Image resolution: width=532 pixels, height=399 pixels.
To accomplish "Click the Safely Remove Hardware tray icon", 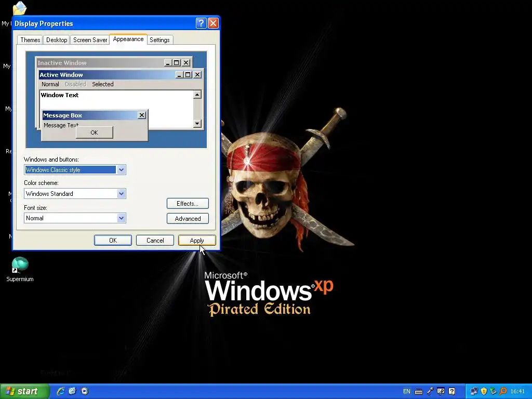I will 493,391.
